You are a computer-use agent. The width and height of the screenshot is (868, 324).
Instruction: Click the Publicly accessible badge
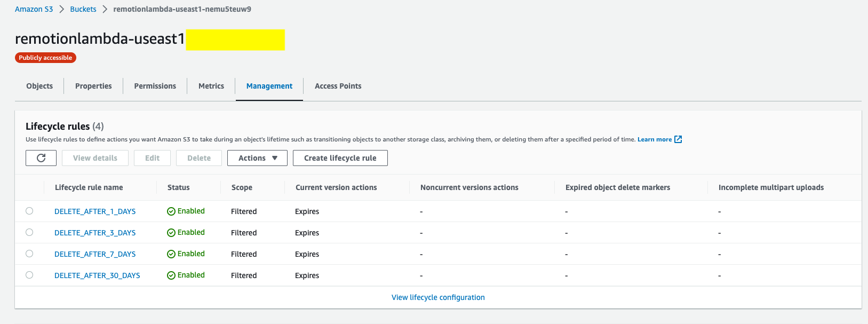(x=45, y=58)
